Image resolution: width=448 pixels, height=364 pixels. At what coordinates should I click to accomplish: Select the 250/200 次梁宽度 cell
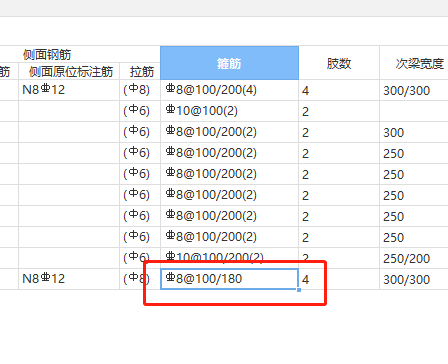click(414, 258)
